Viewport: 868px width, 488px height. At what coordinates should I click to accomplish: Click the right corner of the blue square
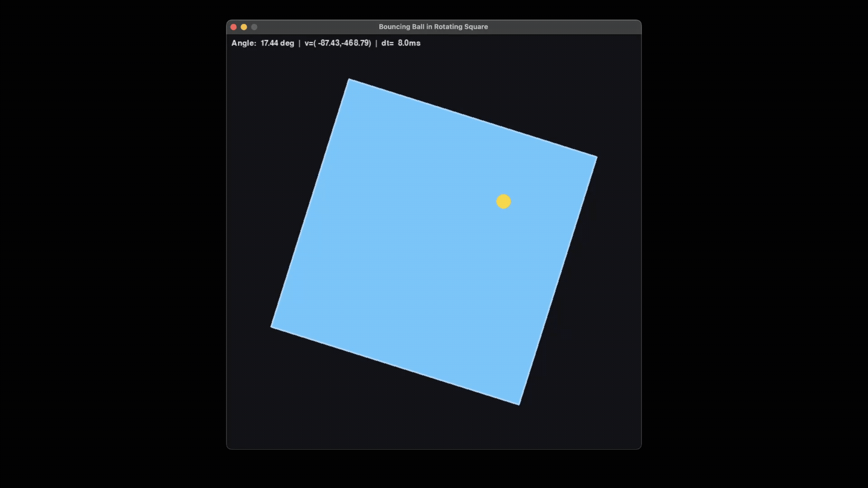click(595, 158)
